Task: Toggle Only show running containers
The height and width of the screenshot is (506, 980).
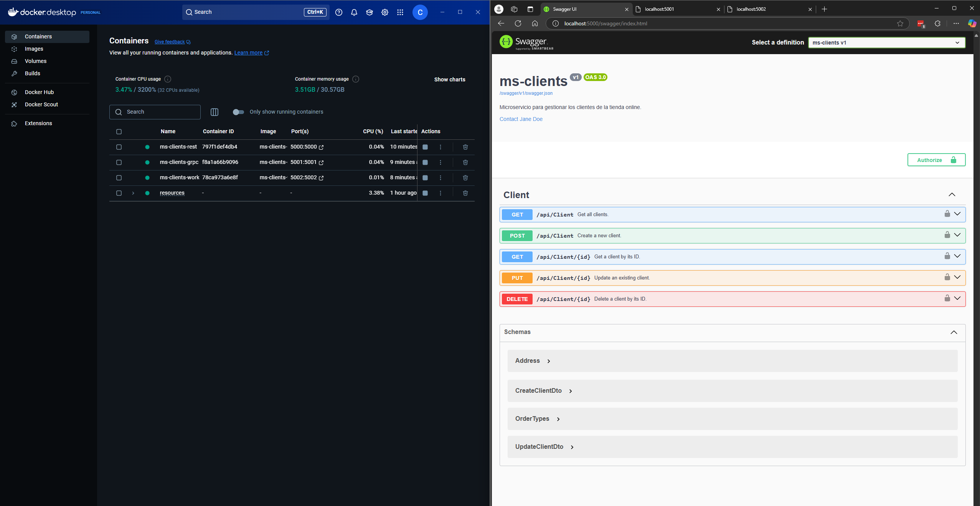Action: pos(238,112)
